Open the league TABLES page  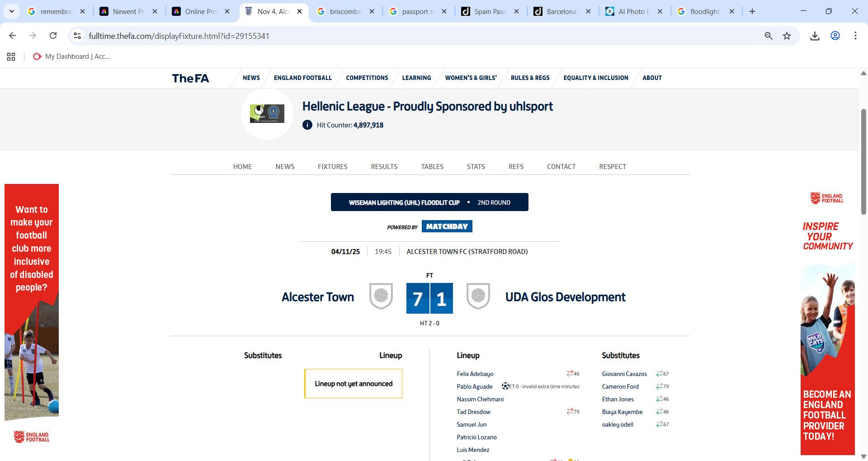click(x=432, y=167)
